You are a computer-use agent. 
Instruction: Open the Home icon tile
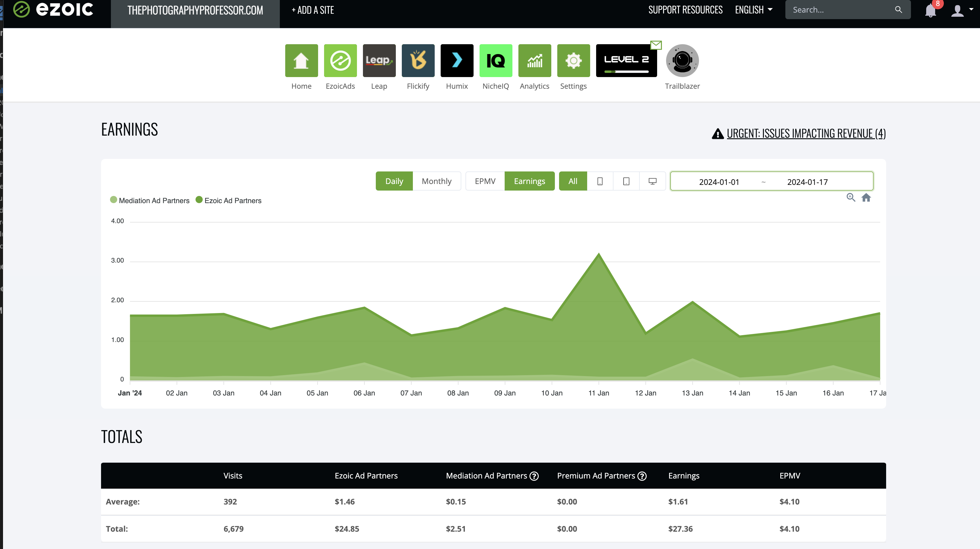point(301,60)
